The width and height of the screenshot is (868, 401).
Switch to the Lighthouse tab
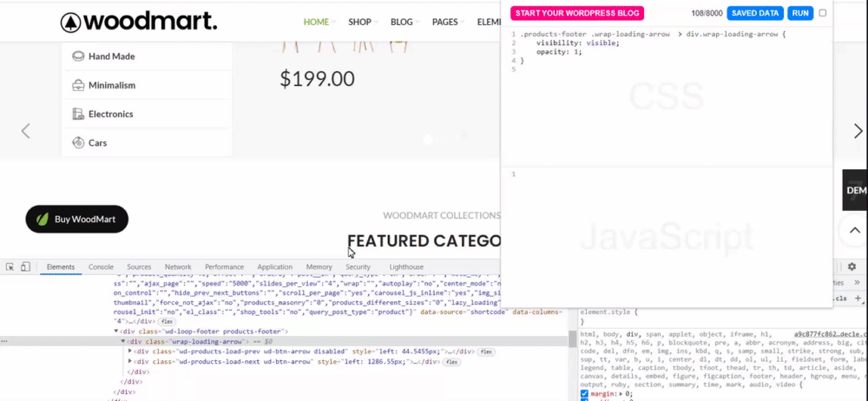tap(406, 267)
